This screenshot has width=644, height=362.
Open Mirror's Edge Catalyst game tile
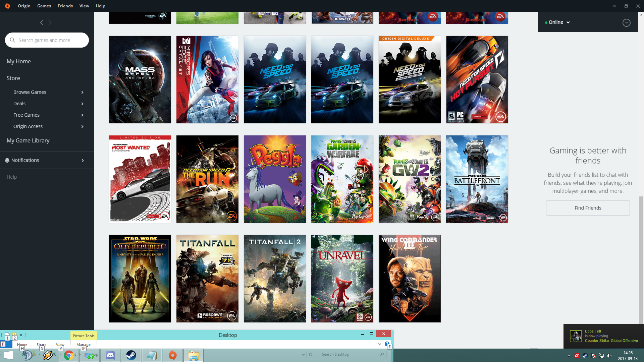tap(207, 79)
